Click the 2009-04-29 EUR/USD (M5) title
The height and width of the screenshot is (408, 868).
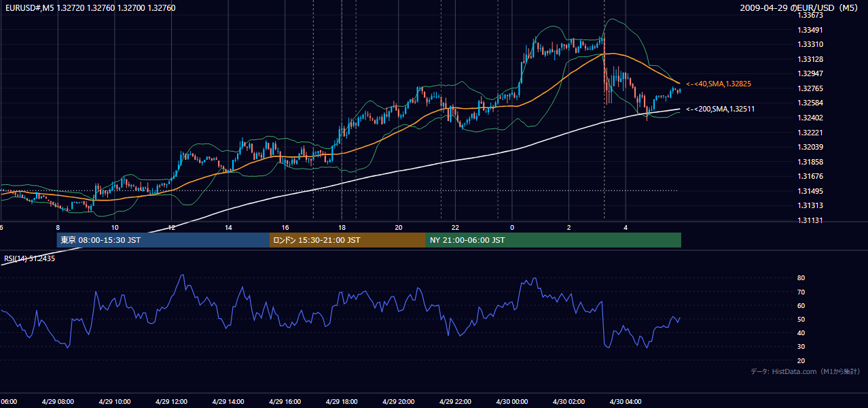point(800,7)
